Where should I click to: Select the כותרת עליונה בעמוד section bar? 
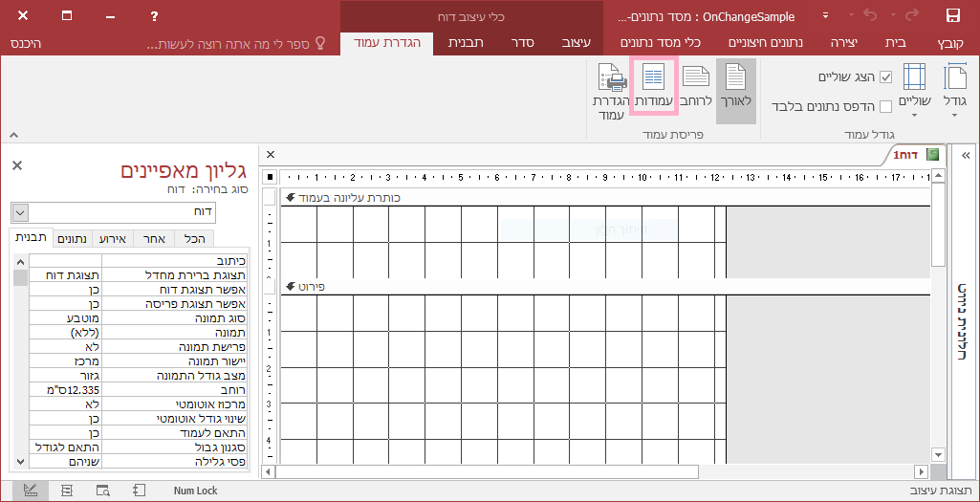(x=605, y=198)
